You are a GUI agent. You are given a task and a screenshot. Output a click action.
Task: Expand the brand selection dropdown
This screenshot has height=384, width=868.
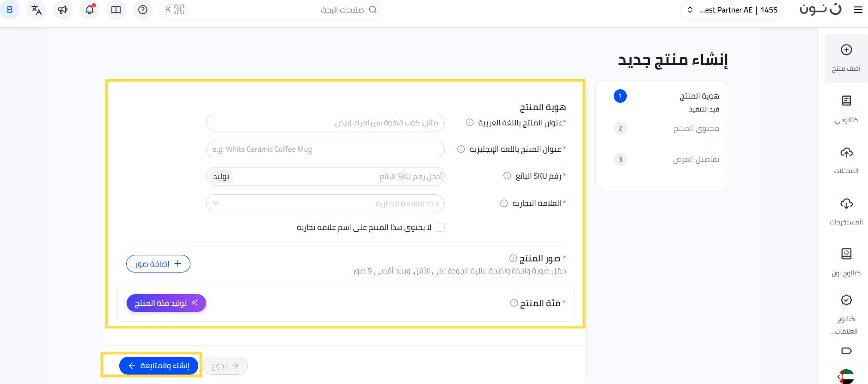tap(325, 204)
